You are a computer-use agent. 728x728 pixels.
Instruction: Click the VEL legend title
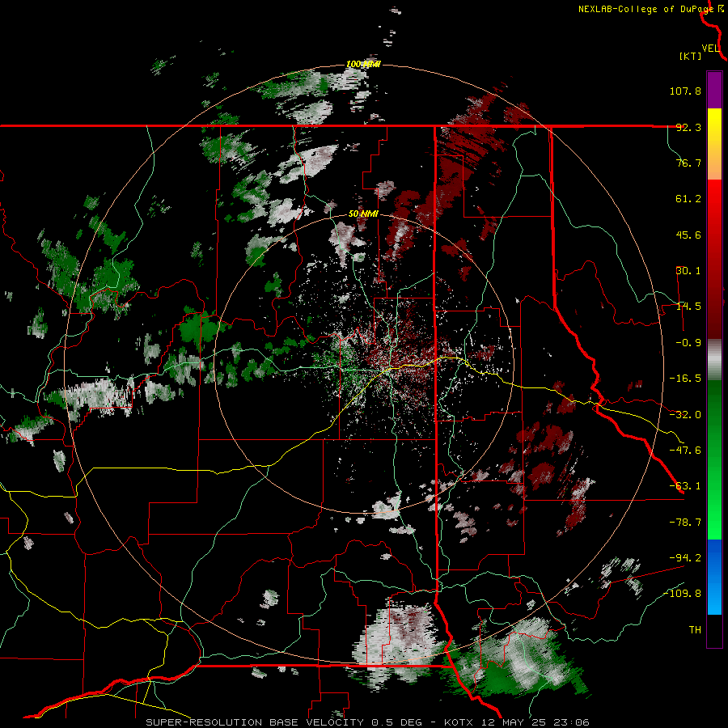pos(710,49)
